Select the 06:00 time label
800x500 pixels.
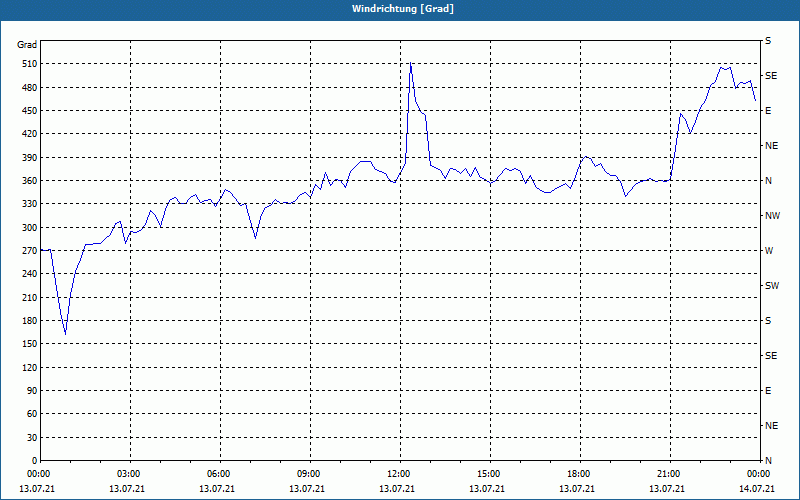pos(217,474)
